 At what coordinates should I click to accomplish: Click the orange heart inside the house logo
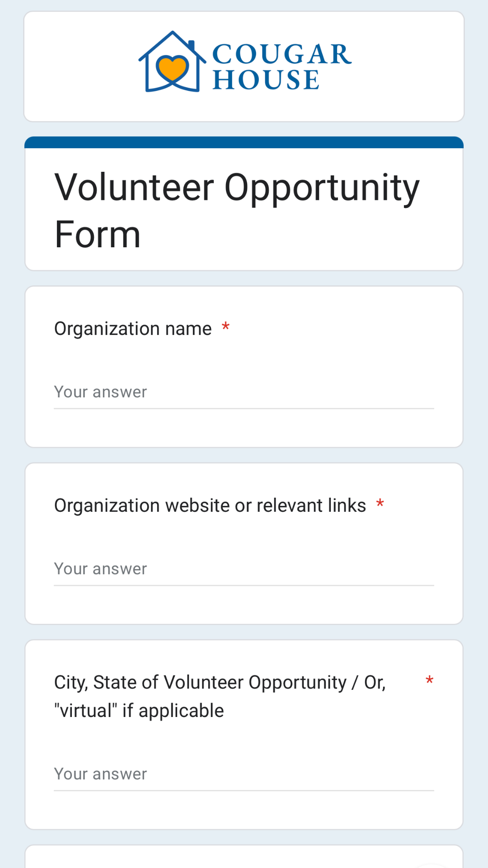(x=172, y=69)
